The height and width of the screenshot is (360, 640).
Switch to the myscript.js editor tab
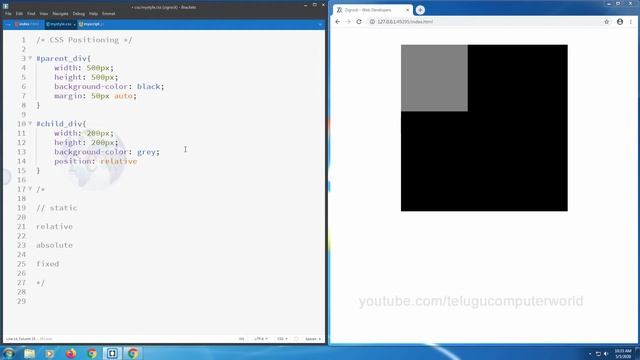click(91, 24)
